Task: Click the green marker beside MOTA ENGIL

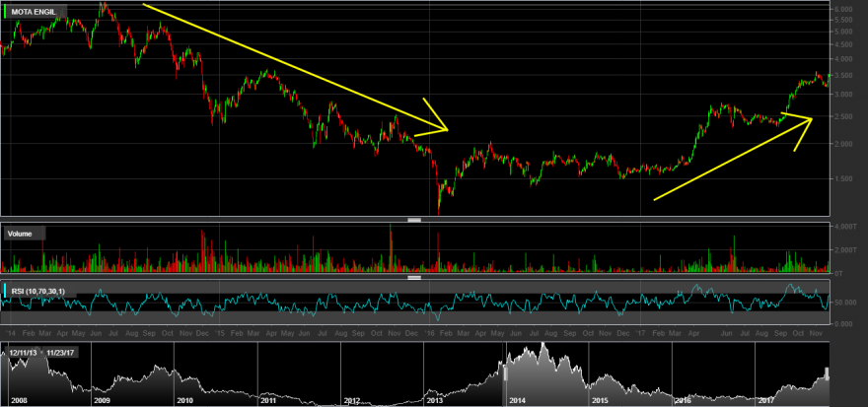Action: [x=5, y=11]
